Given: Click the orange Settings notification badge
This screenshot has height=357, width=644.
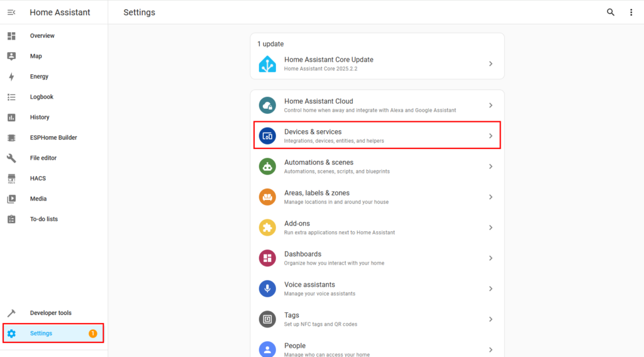Looking at the screenshot, I should [x=93, y=333].
